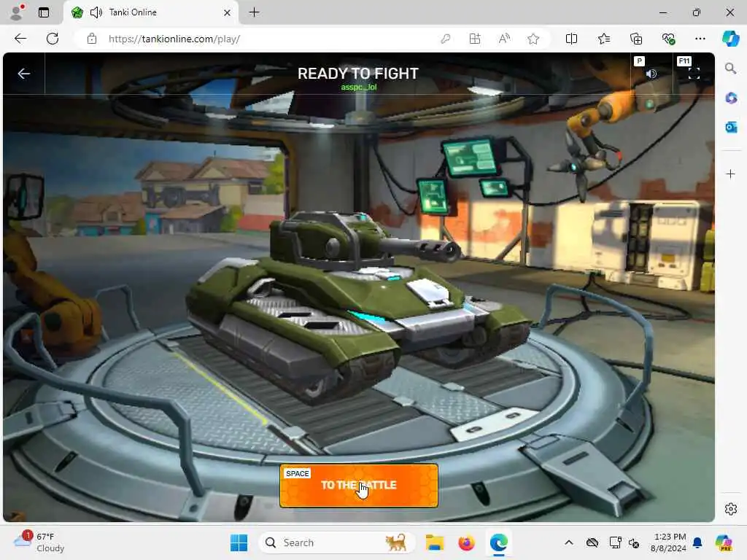The width and height of the screenshot is (747, 560).
Task: Mute the game sound speaker icon
Action: [x=651, y=74]
